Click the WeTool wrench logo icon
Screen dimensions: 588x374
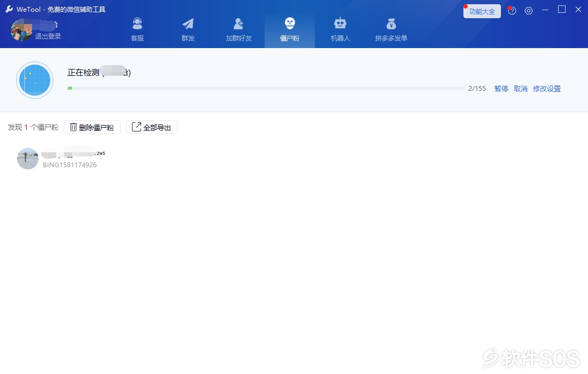tap(9, 10)
